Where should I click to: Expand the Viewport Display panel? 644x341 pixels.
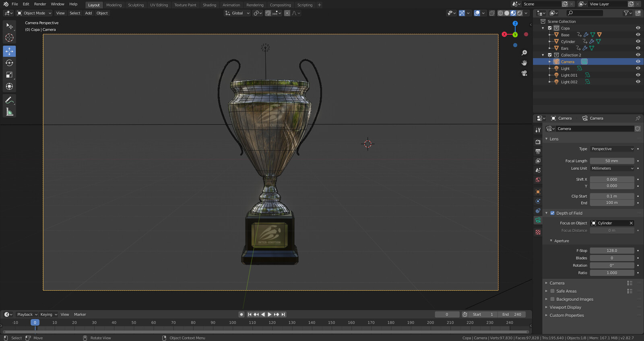click(565, 307)
